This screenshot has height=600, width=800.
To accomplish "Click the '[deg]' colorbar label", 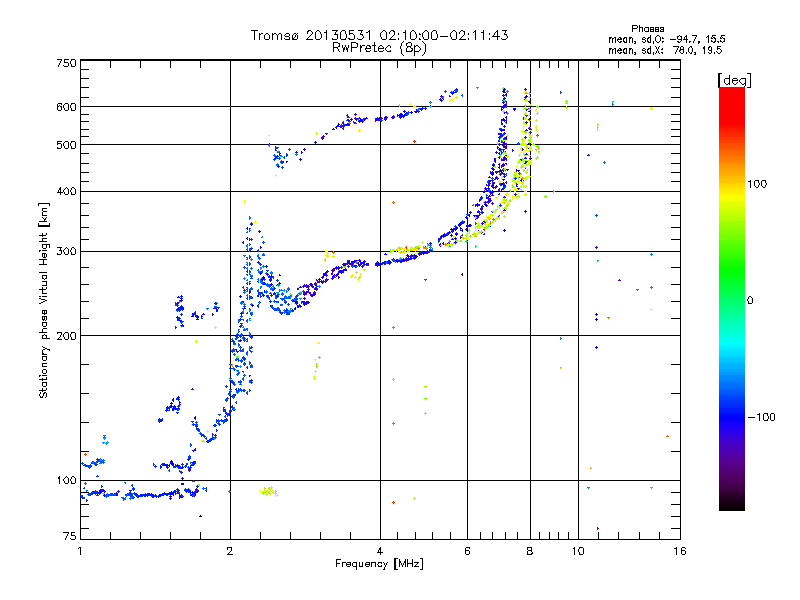I will [734, 80].
